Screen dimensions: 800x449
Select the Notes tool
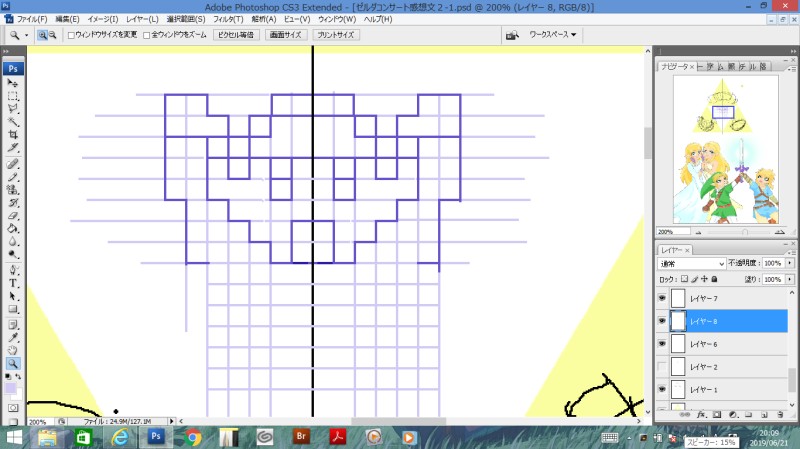point(13,325)
